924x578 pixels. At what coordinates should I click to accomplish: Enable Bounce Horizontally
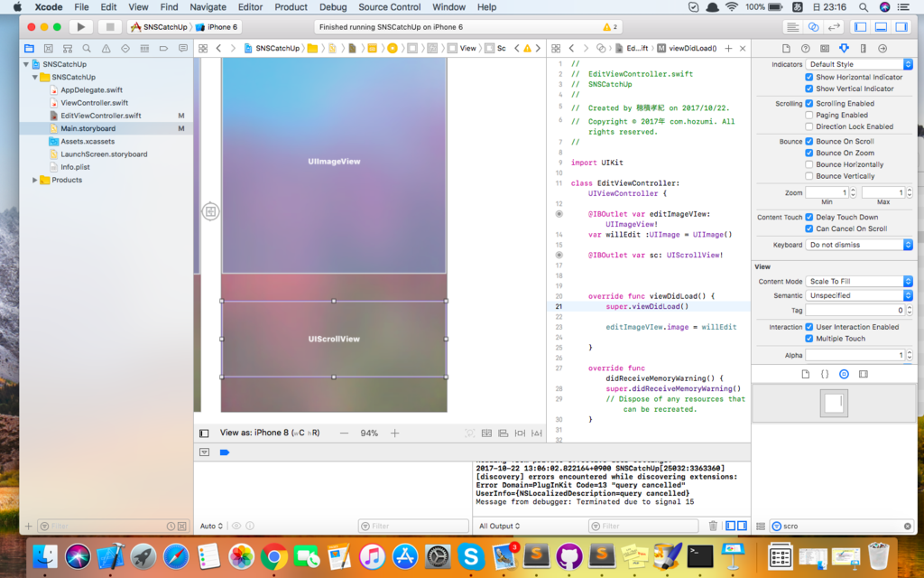(809, 164)
